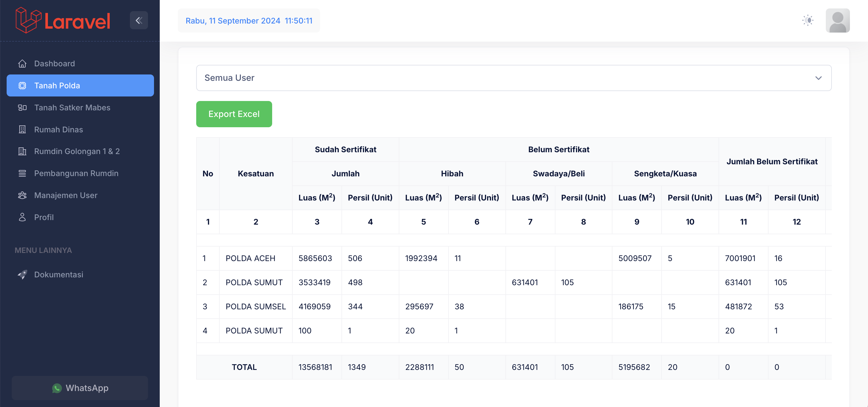Select the Tanah Polda menu item
The image size is (868, 407).
80,86
